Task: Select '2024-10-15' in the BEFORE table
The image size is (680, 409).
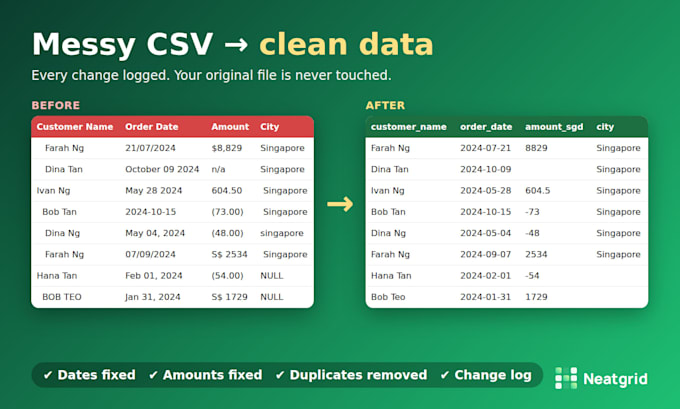Action: click(x=150, y=212)
